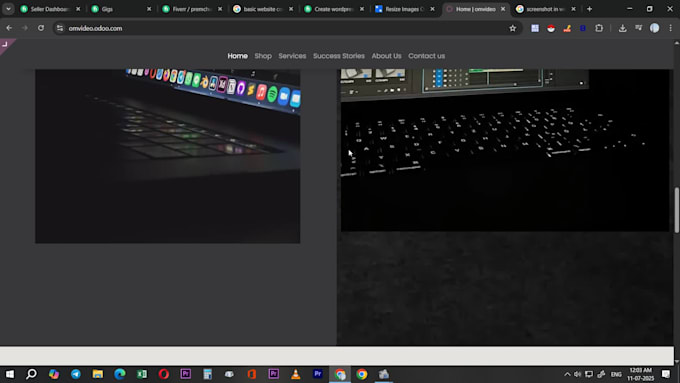
Task: Open Success Stories page link
Action: 339,56
